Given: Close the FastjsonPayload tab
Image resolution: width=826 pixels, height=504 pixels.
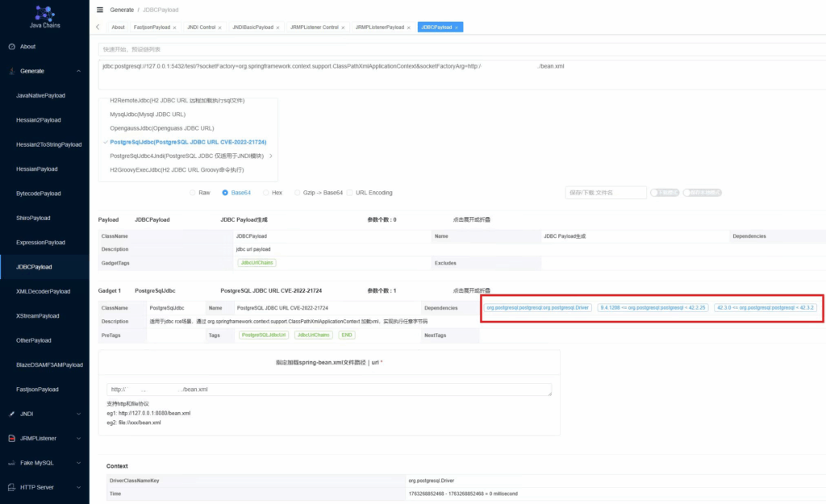Looking at the screenshot, I should tap(174, 27).
